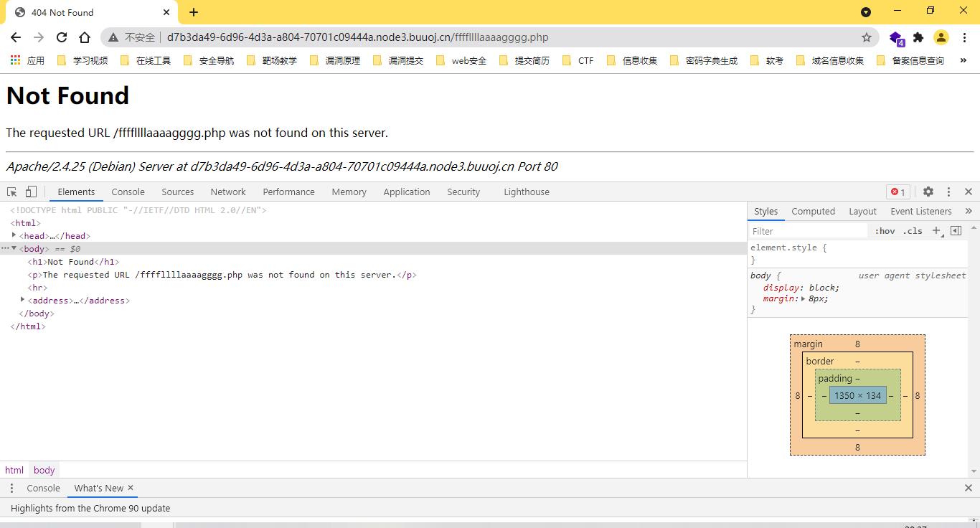This screenshot has width=980, height=528.
Task: Collapse the body element node
Action: (14, 248)
